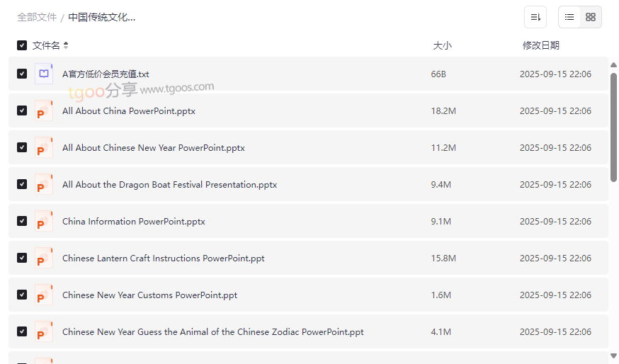Click PowerPoint icon of All About China

click(x=44, y=111)
